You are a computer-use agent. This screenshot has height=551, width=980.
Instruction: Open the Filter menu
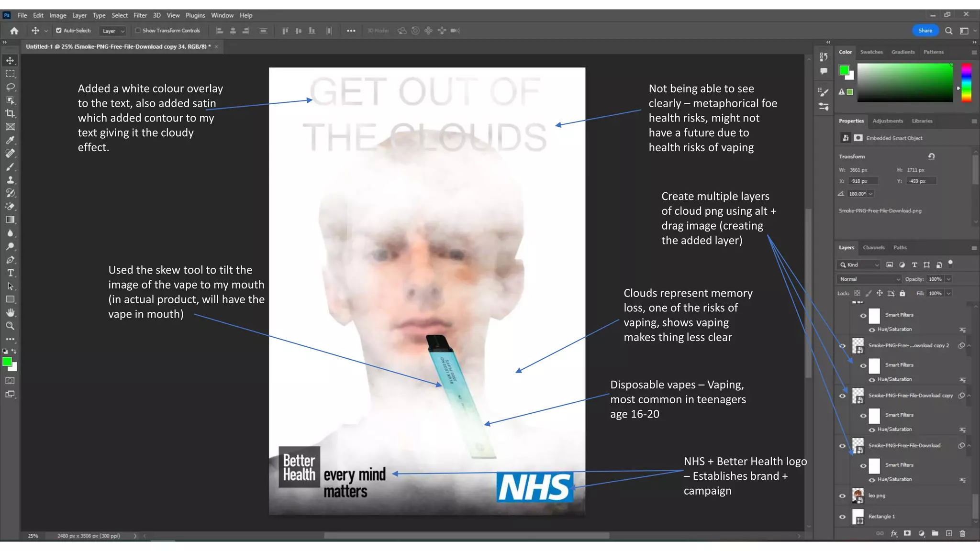140,15
